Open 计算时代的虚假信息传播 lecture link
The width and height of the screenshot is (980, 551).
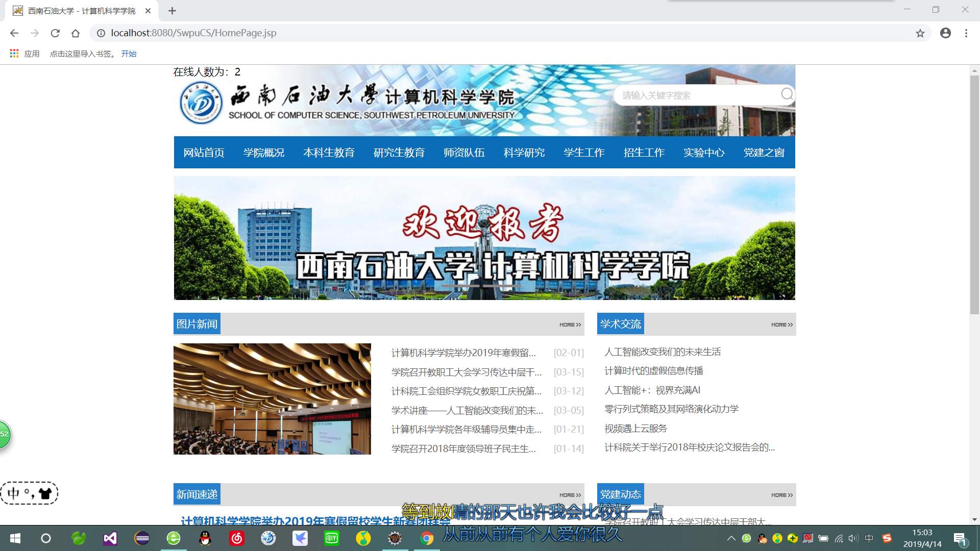pyautogui.click(x=654, y=370)
